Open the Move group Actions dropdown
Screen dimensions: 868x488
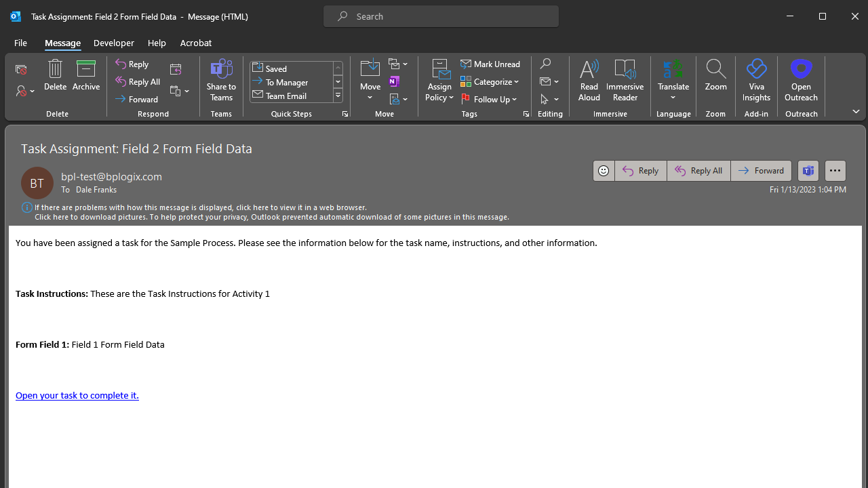(398, 99)
